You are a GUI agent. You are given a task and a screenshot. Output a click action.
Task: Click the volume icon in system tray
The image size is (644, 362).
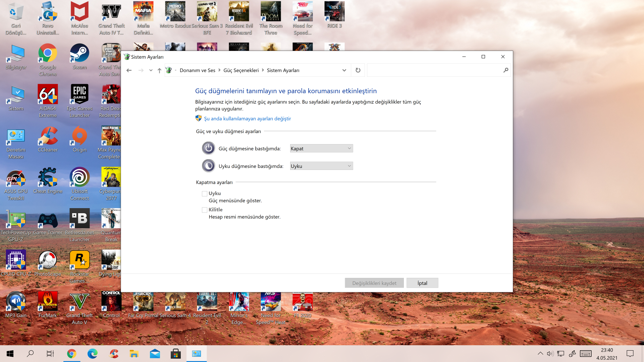click(x=550, y=354)
